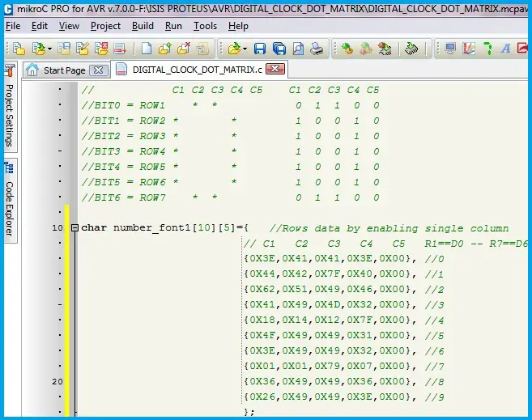Collapse the number_font1 array code block
The width and height of the screenshot is (532, 420).
(75, 227)
